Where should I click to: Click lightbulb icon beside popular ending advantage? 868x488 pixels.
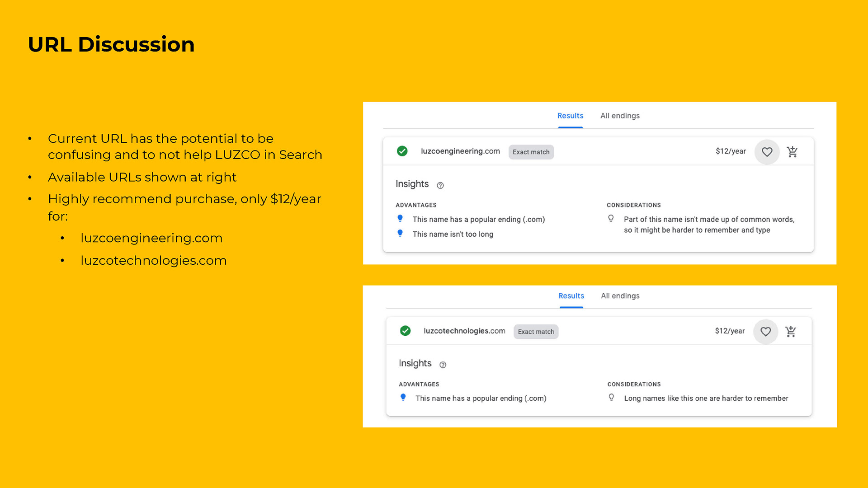pos(400,219)
